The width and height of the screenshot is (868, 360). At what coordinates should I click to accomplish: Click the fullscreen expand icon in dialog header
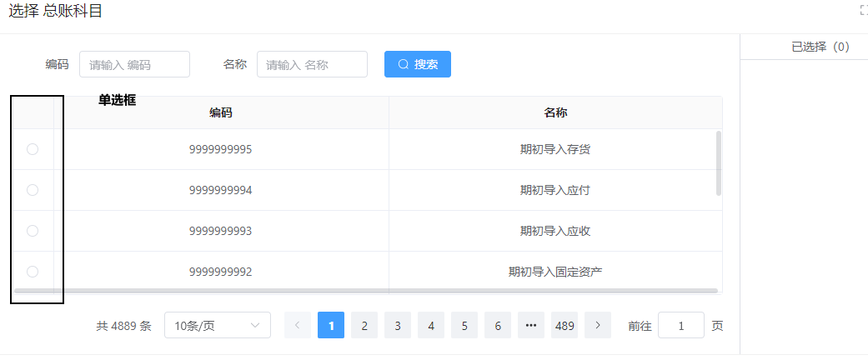point(863,10)
